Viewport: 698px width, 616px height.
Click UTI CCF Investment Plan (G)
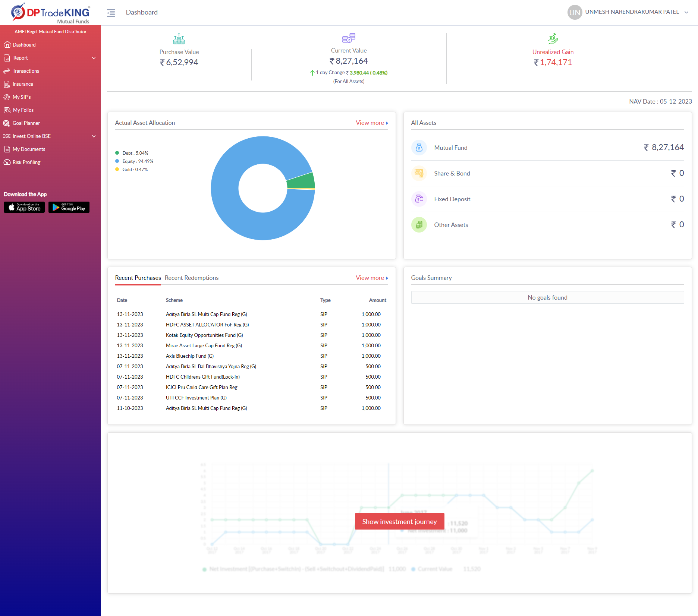point(196,398)
